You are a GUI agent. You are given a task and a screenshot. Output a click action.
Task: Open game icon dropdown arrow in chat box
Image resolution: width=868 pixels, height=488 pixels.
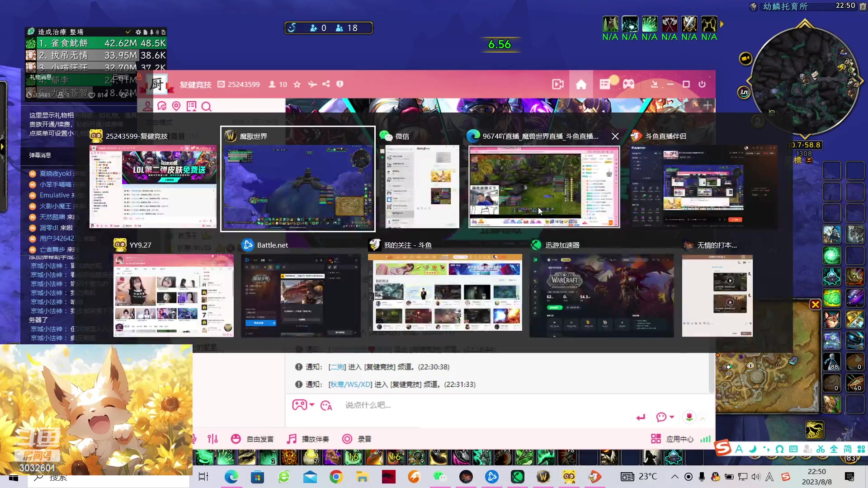[312, 405]
